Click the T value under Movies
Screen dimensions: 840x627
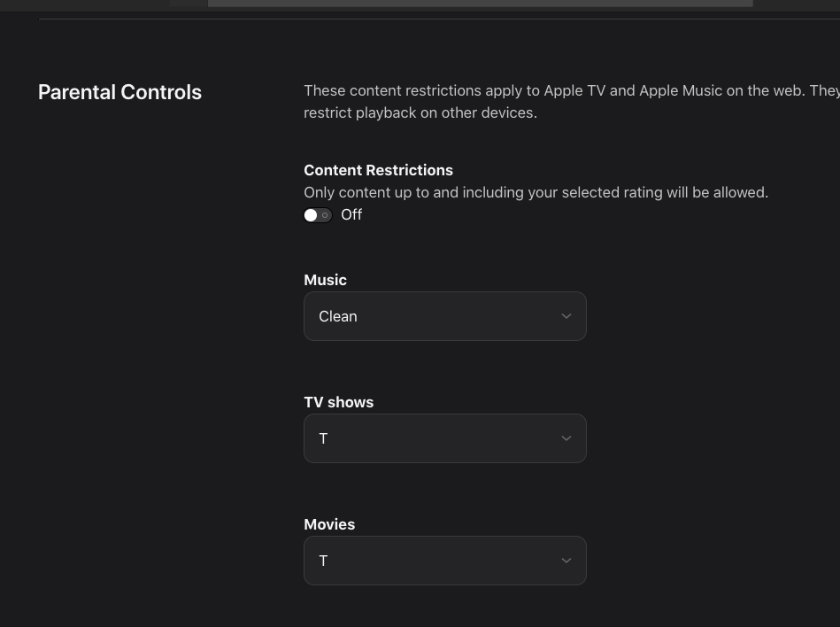click(x=323, y=561)
